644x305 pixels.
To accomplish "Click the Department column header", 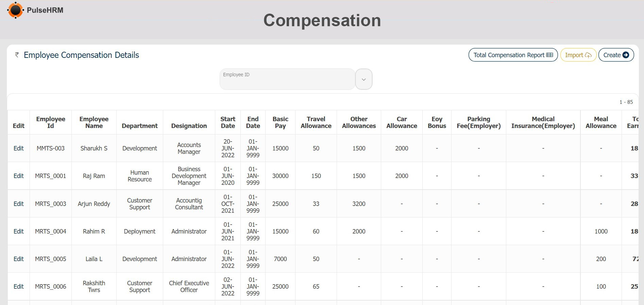I will coord(139,126).
